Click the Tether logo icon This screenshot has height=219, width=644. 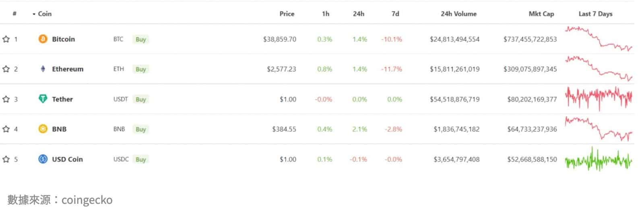tap(43, 99)
